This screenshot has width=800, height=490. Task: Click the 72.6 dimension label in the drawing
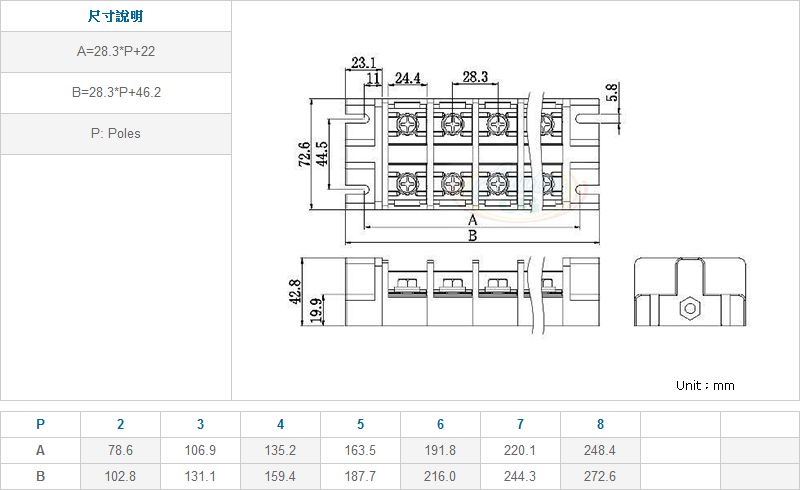(304, 155)
